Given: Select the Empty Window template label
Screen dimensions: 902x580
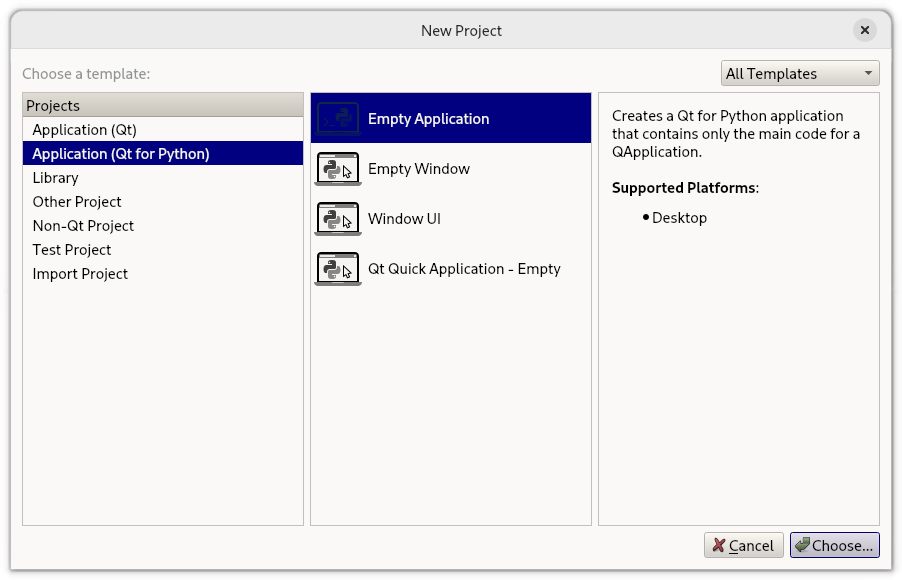Looking at the screenshot, I should pos(419,169).
